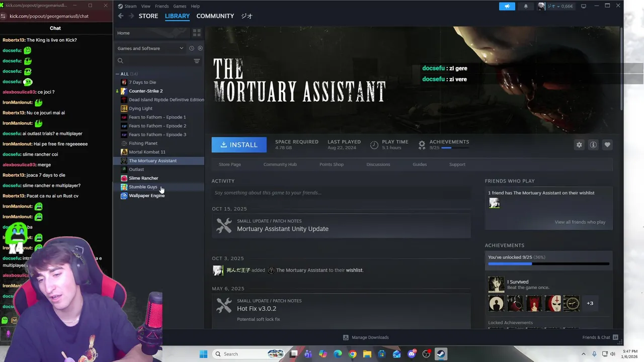
Task: Open the Big Picture mode monitor icon
Action: coord(584,6)
